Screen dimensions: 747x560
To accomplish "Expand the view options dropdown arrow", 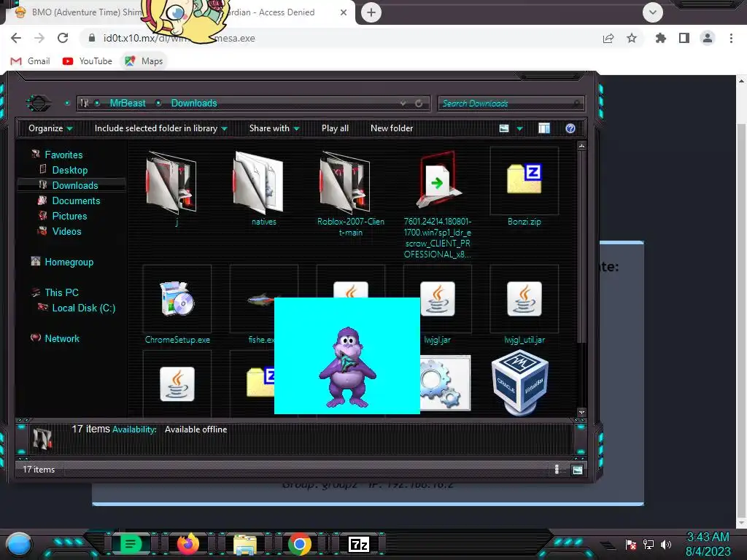I will 519,128.
